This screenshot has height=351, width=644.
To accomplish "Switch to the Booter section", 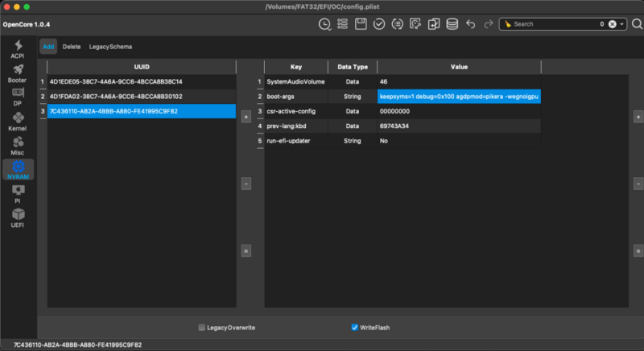I will click(x=17, y=74).
